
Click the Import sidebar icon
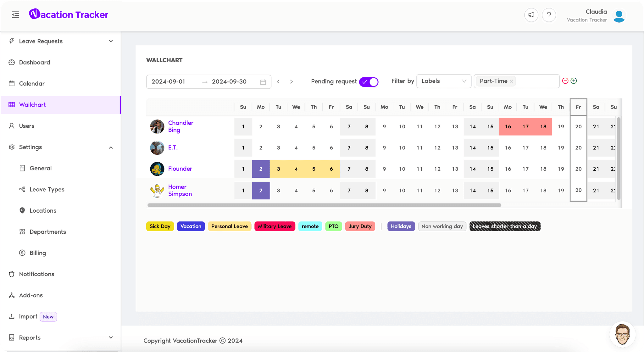12,316
